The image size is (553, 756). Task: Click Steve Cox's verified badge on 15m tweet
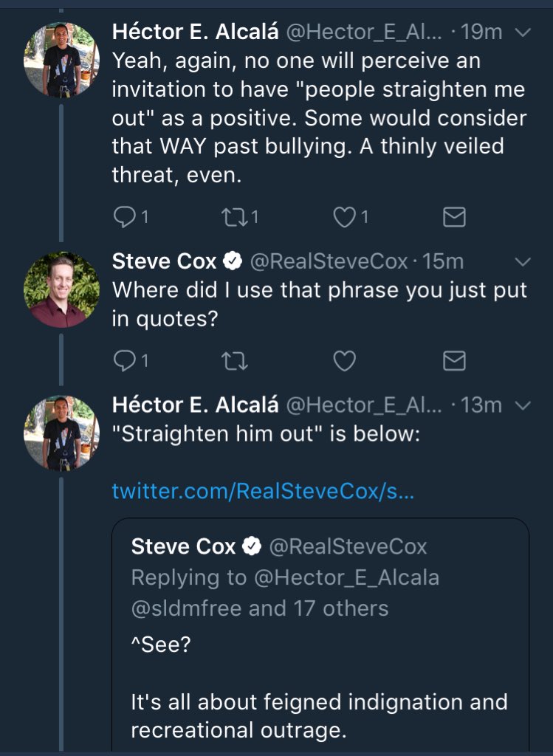(x=233, y=261)
